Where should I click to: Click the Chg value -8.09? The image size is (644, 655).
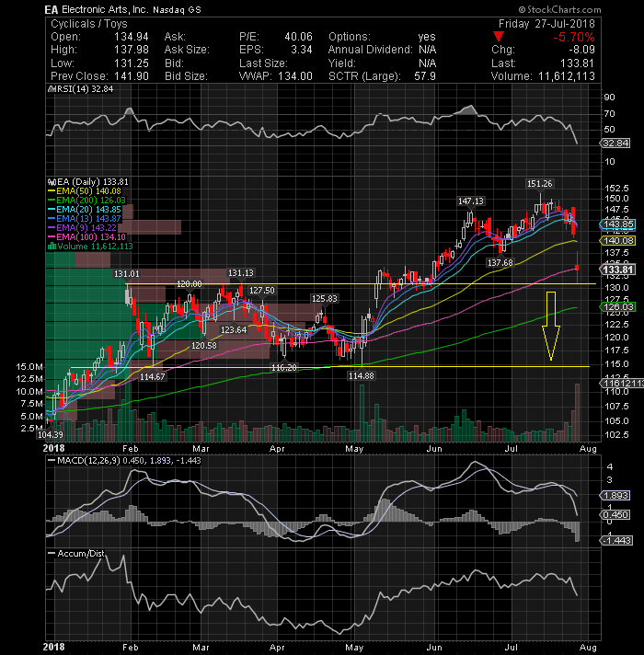tap(581, 50)
